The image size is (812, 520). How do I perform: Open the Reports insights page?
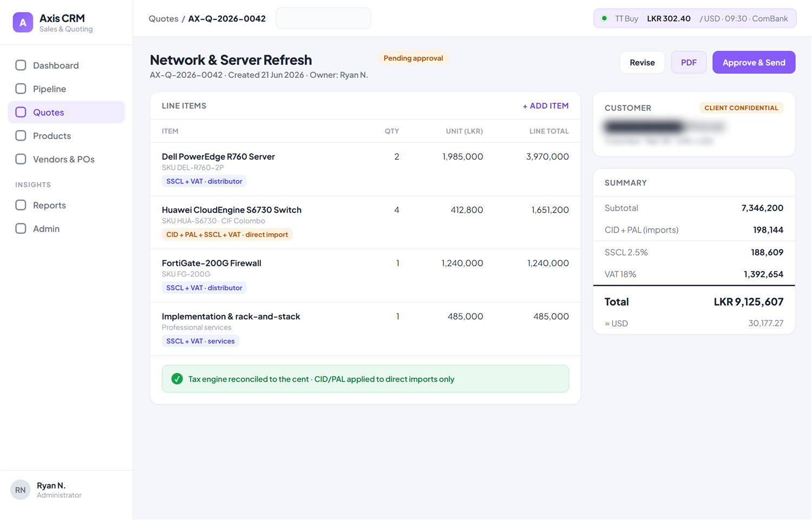(x=67, y=205)
